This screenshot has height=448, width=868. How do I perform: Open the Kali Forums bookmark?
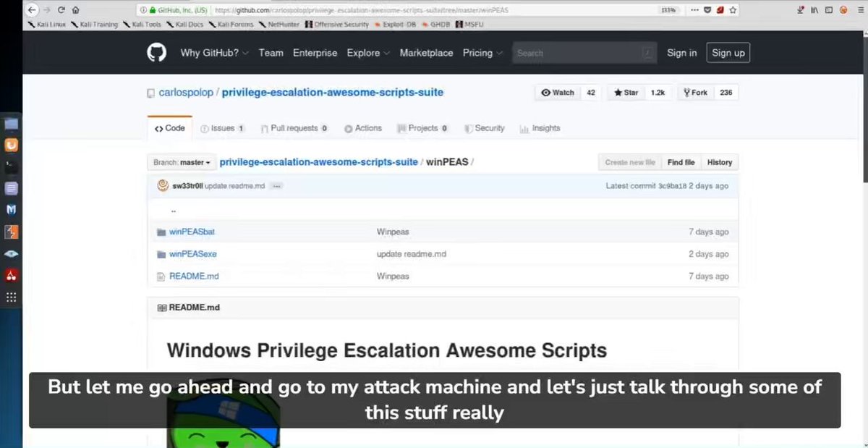click(x=231, y=24)
